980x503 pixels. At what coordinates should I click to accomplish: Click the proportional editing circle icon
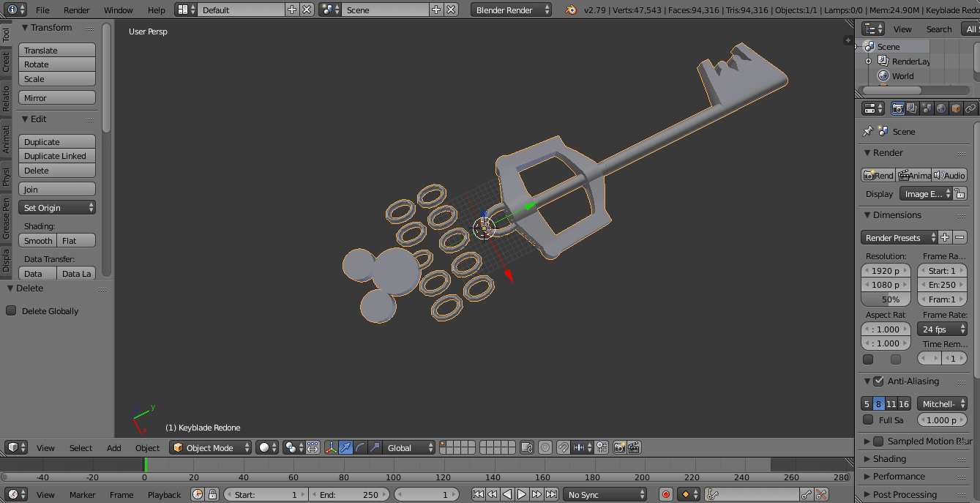pos(545,447)
